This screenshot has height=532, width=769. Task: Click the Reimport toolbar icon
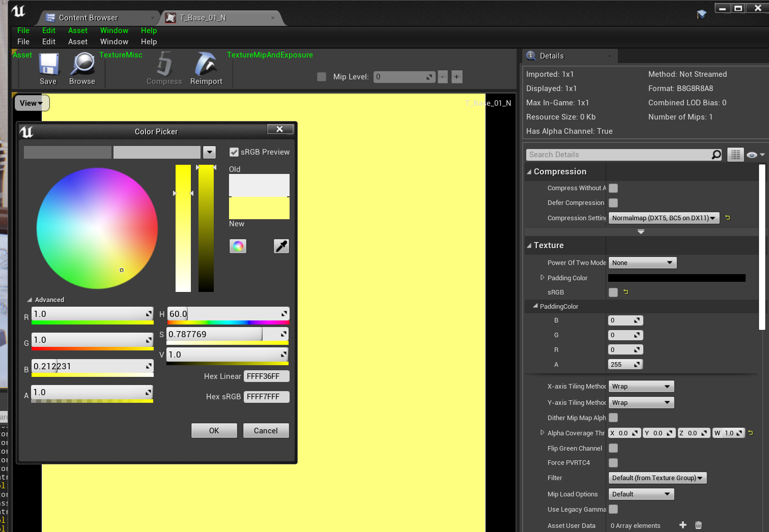pos(206,64)
